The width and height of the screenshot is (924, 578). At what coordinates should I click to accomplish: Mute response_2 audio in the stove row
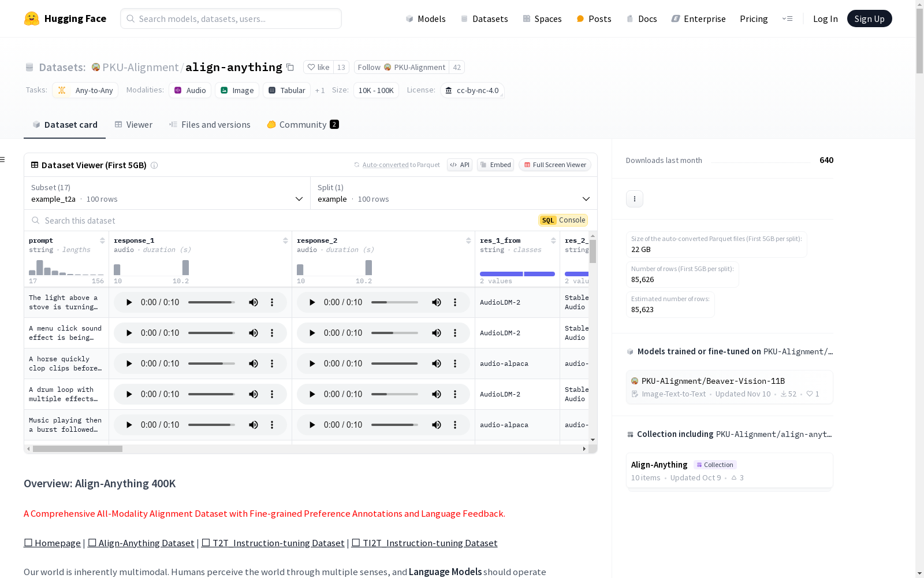click(x=437, y=302)
